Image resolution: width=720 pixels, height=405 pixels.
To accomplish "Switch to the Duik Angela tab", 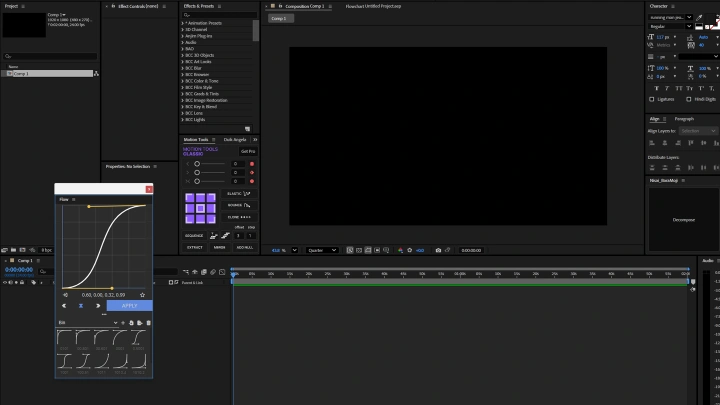I will [x=236, y=140].
